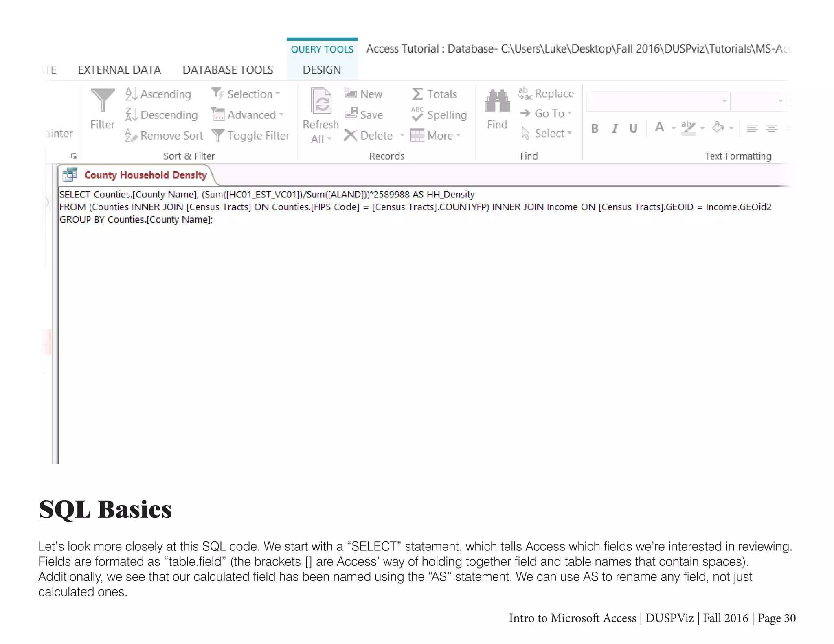Click the GROUP BY line in SQL editor
This screenshot has height=644, width=834.
coord(136,220)
